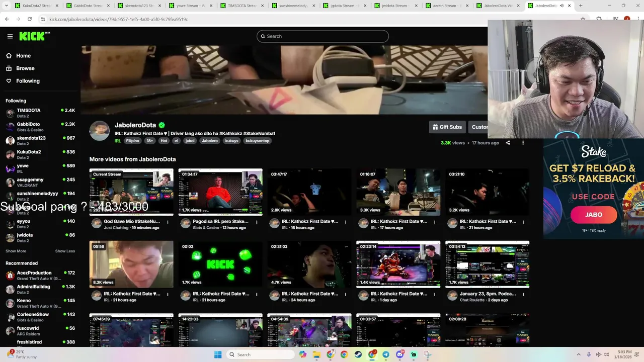Select the 18+ tag
Screen dimensions: 644x362
[150, 141]
